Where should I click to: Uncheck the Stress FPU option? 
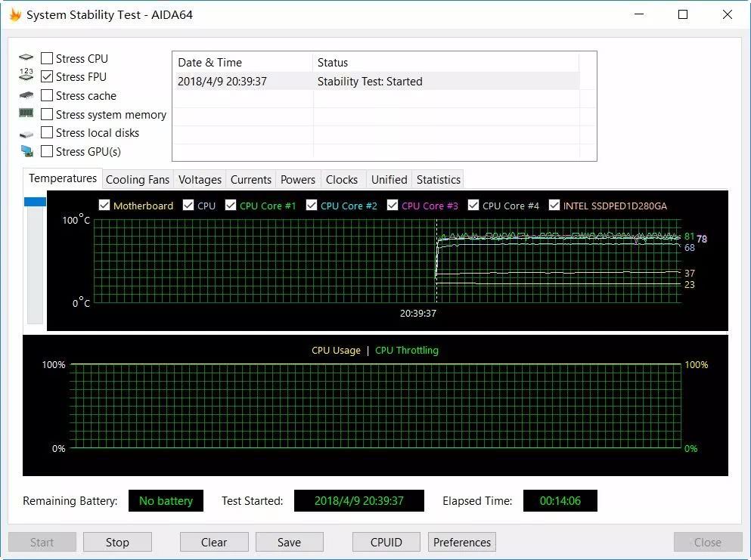[x=47, y=77]
